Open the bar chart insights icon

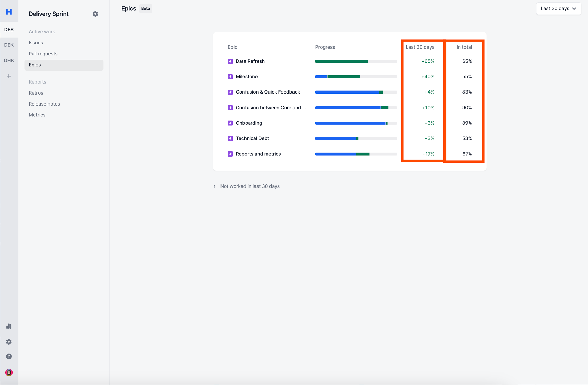pyautogui.click(x=9, y=326)
